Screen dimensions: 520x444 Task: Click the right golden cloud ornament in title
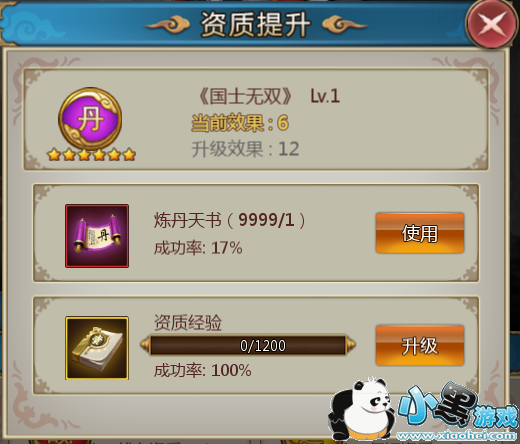[x=345, y=25]
